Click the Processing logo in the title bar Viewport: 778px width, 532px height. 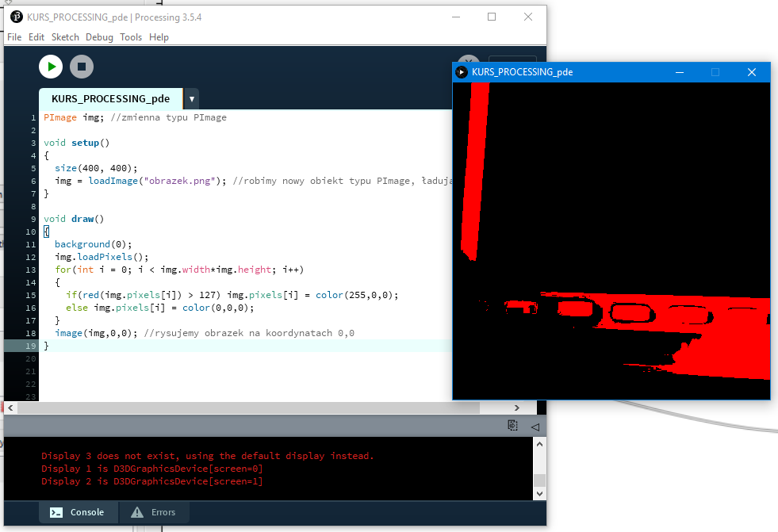(17, 17)
